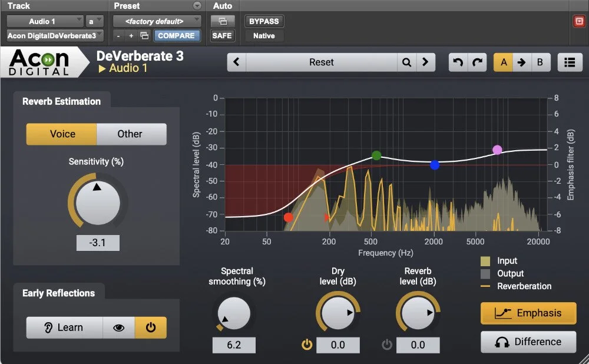The image size is (589, 364).
Task: Click the Native label button
Action: [264, 36]
